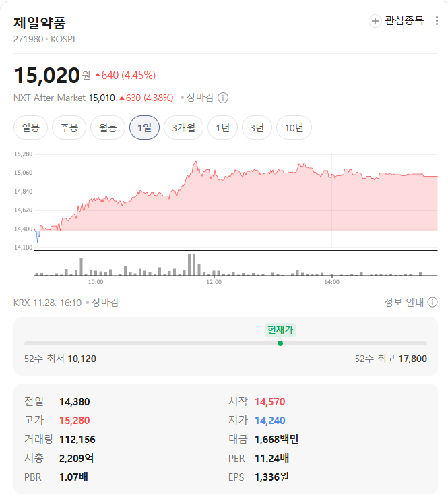Switch to the 3년 chart tab
448x497 pixels.
257,127
